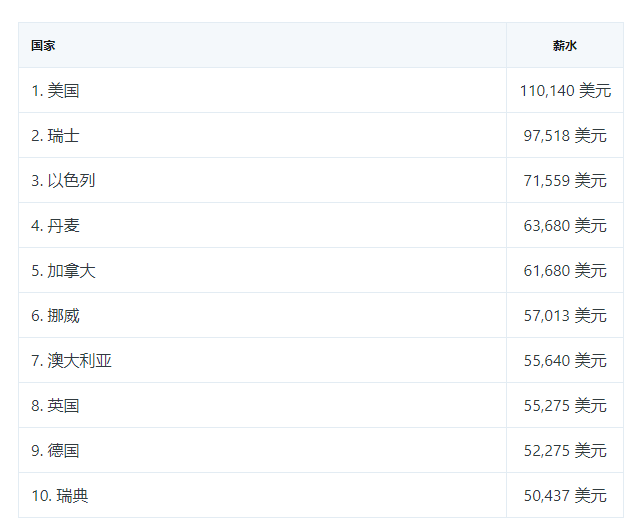636x532 pixels.
Task: Select the cell '52,275 美元'
Action: coord(565,450)
